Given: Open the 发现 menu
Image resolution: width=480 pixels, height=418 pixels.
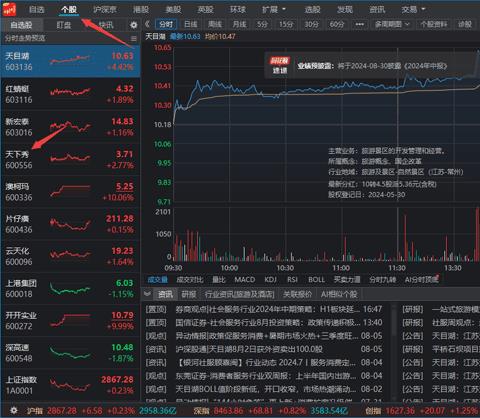Looking at the screenshot, I should [x=345, y=9].
